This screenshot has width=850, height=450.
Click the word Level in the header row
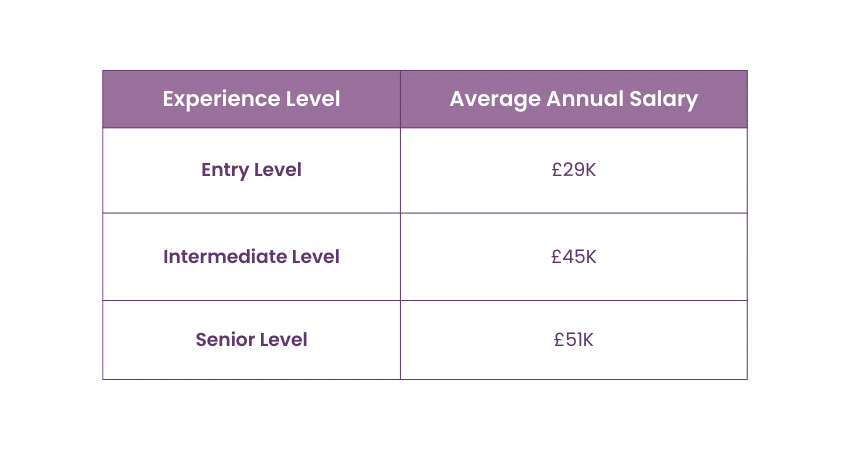[312, 99]
